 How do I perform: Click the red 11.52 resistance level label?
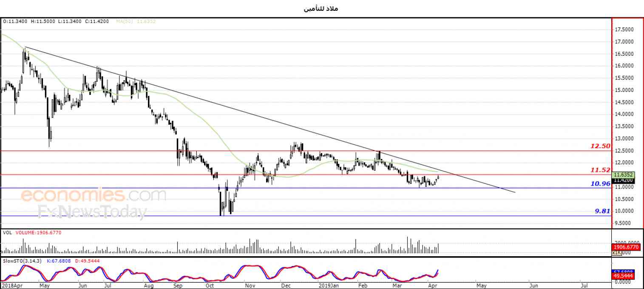(600, 170)
